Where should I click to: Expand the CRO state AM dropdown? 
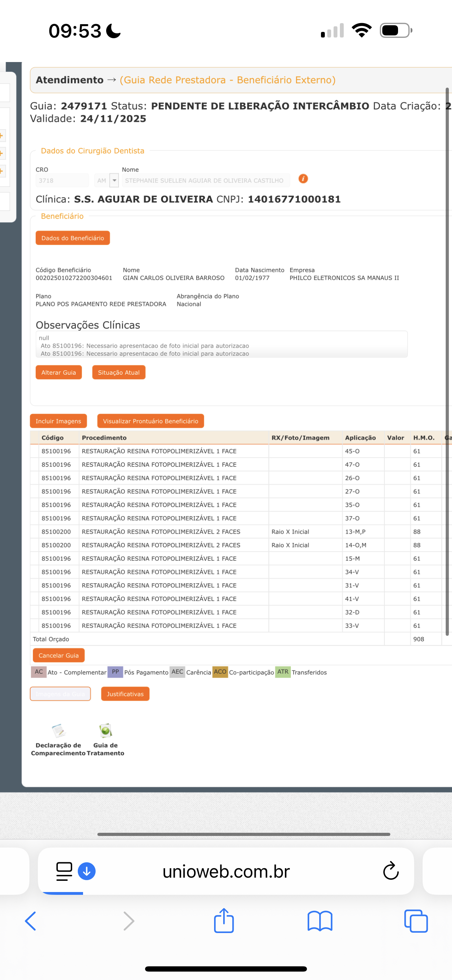[x=114, y=180]
